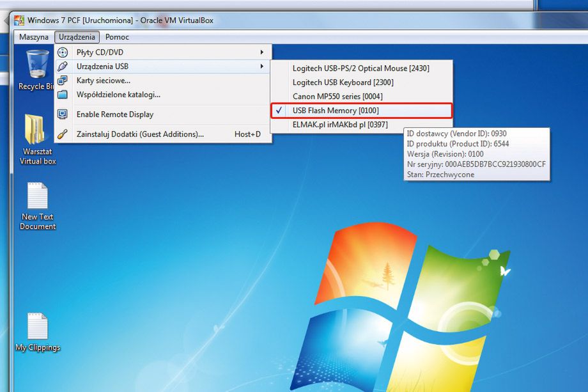Click the shared folders icon
Viewport: 588px width, 392px height.
63,95
